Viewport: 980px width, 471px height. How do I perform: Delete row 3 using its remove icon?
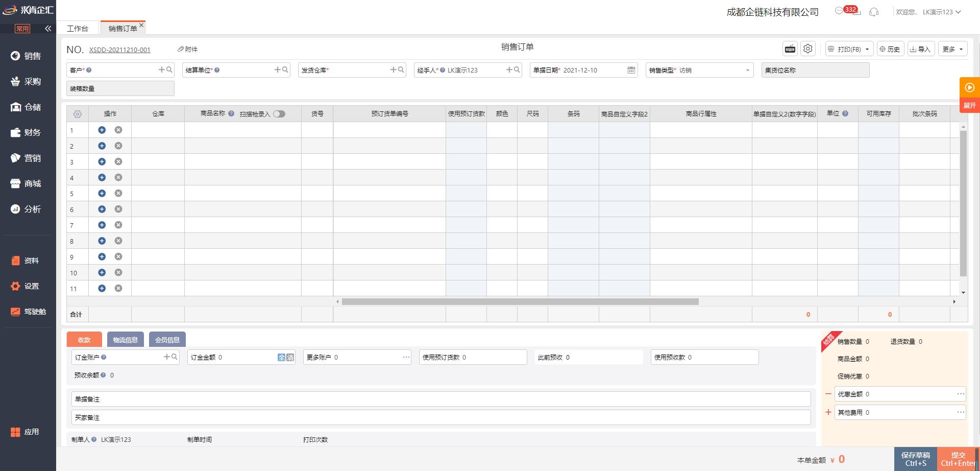(118, 162)
